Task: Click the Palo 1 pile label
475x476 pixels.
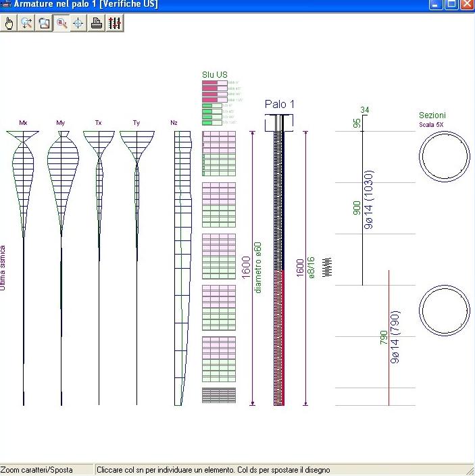Action: [x=279, y=104]
